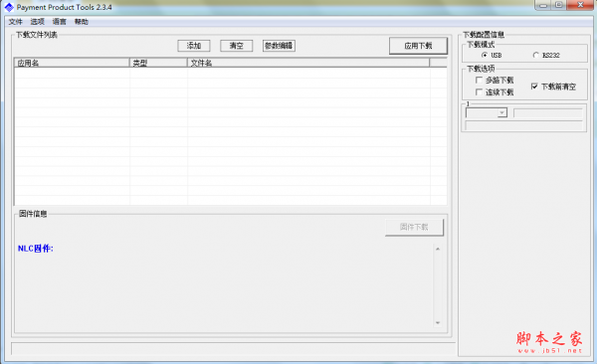Enable the 连续下载 checkbox
597x364 pixels.
(479, 92)
